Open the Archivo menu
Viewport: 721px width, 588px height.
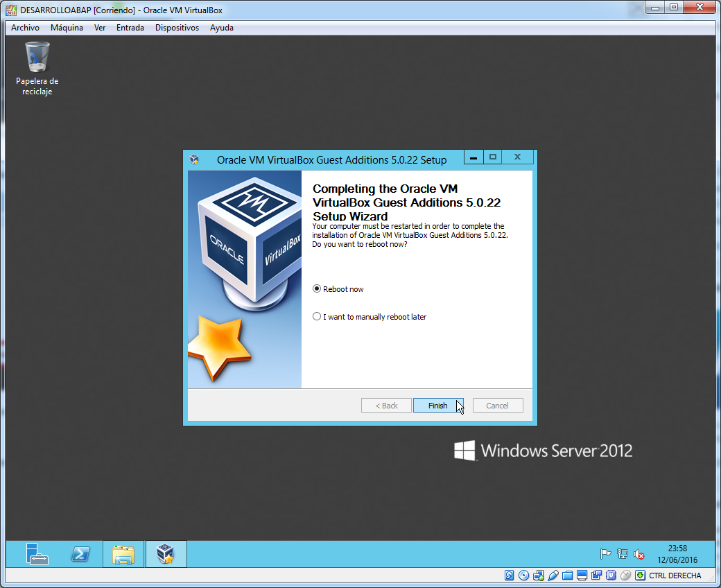point(25,28)
